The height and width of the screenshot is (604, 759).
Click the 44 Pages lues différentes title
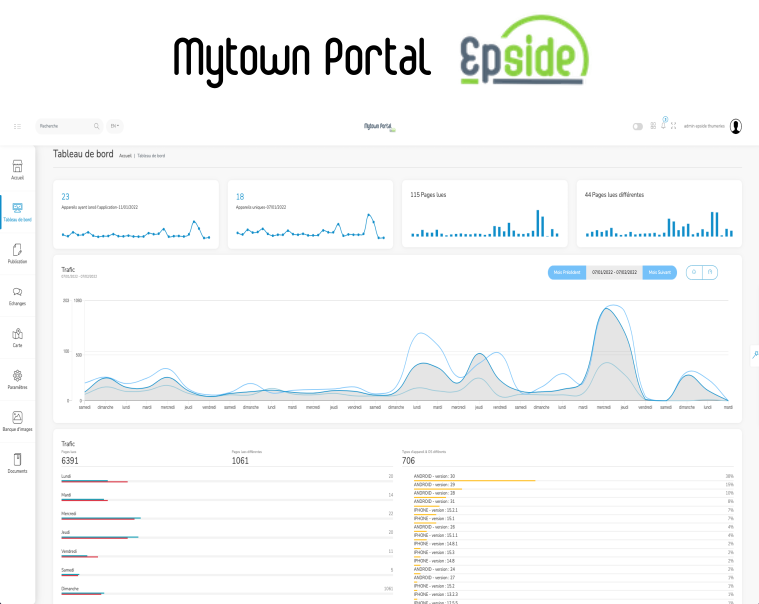[x=614, y=195]
